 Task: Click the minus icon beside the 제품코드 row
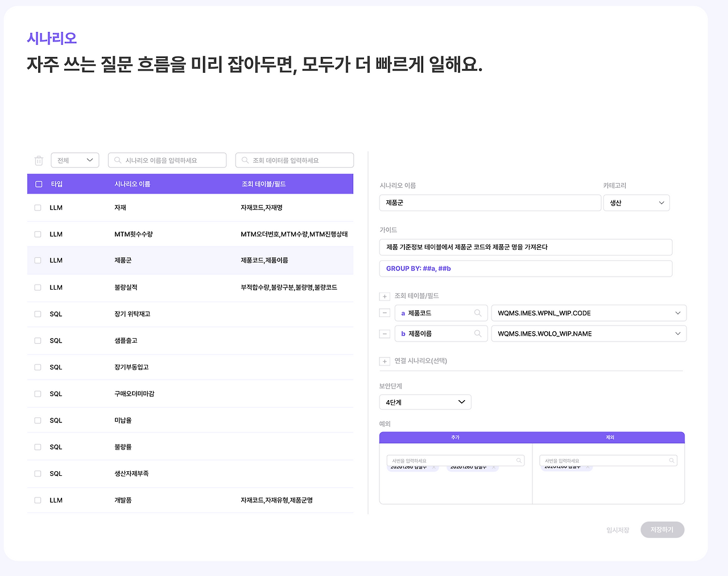click(384, 312)
